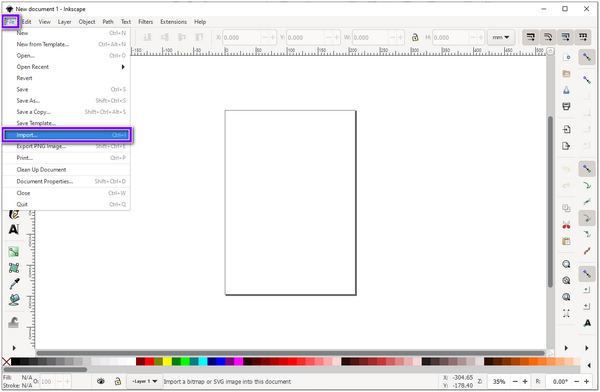Image resolution: width=600 pixels, height=392 pixels.
Task: Toggle the last transform-affect button in controls bar
Action: 583,37
